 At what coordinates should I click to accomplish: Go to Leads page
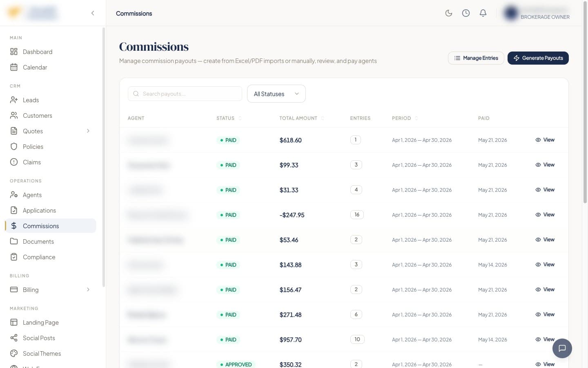[x=51, y=100]
